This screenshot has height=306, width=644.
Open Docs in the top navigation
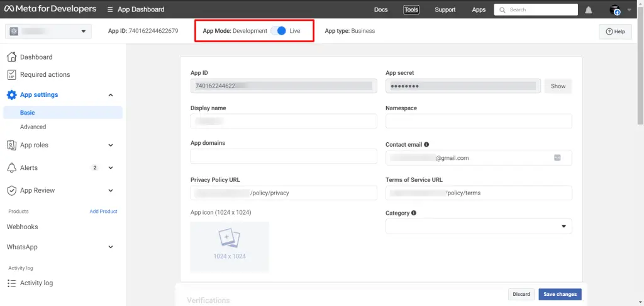coord(380,9)
